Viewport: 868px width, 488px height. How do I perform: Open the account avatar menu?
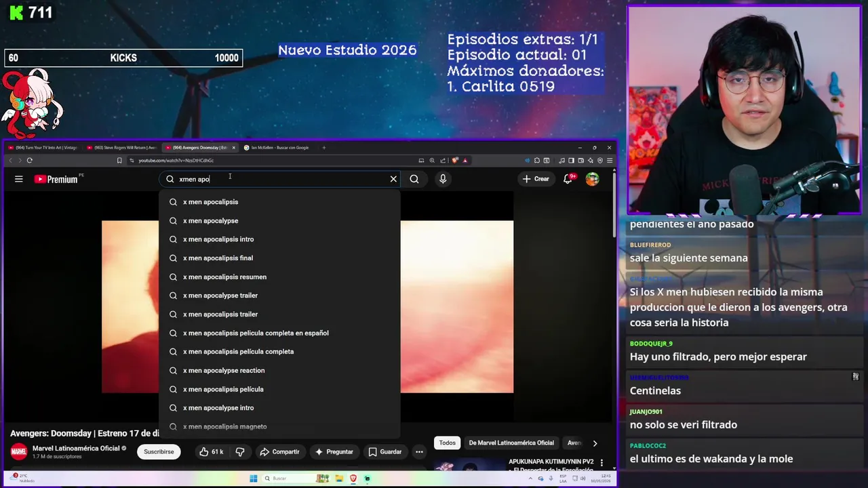point(592,179)
